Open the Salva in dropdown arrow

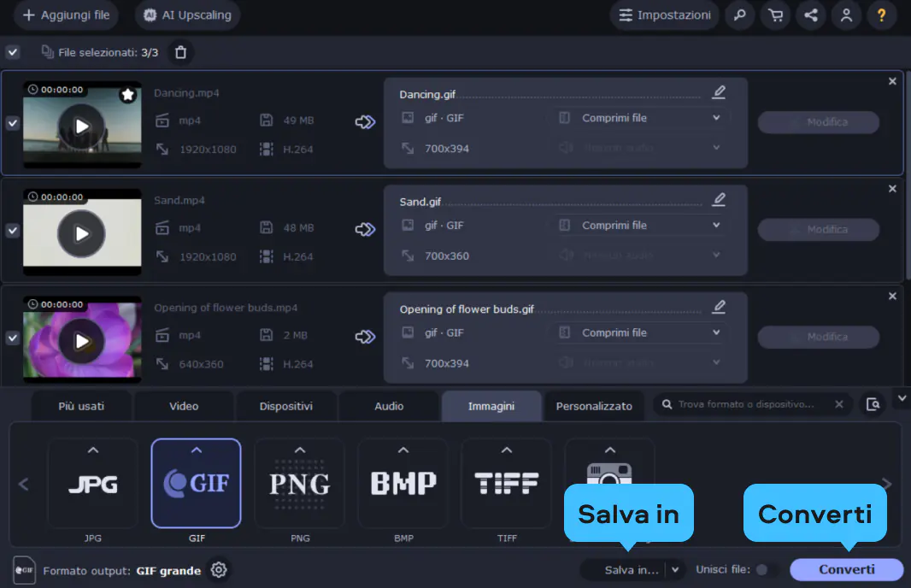(x=674, y=569)
